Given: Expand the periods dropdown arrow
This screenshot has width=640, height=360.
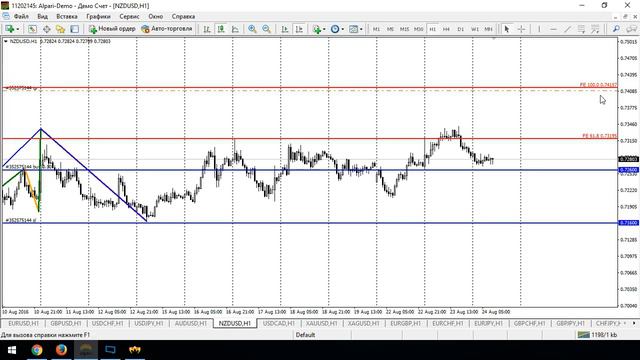Looking at the screenshot, I should [x=342, y=29].
